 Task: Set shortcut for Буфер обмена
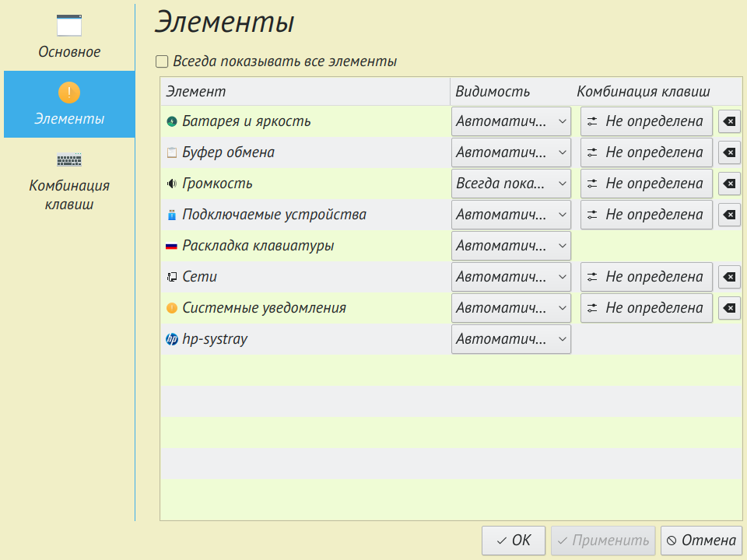(x=646, y=152)
